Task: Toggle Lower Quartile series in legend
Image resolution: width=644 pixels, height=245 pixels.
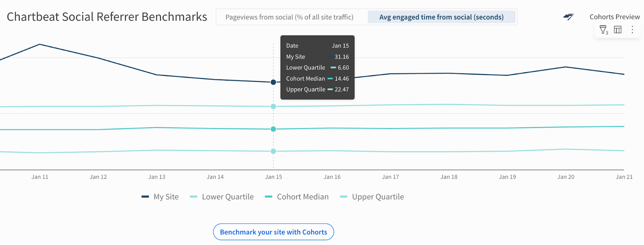Action: (227, 197)
